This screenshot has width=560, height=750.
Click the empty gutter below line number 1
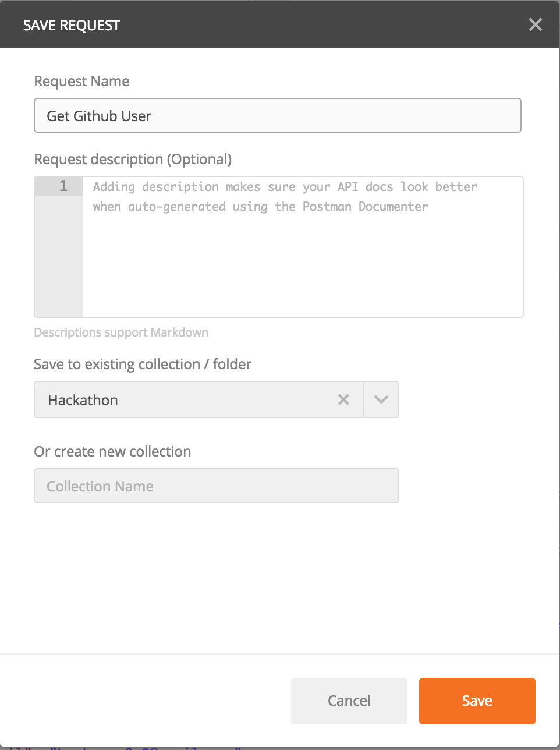click(58, 256)
